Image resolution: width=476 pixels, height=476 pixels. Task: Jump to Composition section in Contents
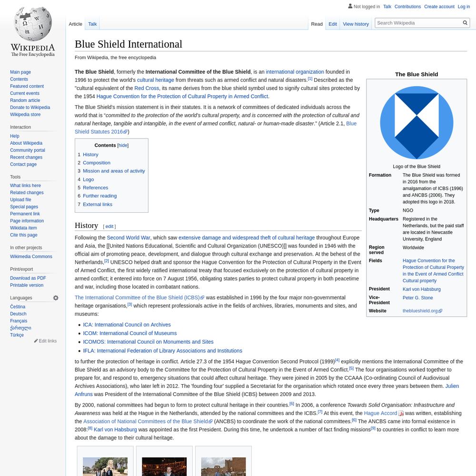(x=97, y=163)
